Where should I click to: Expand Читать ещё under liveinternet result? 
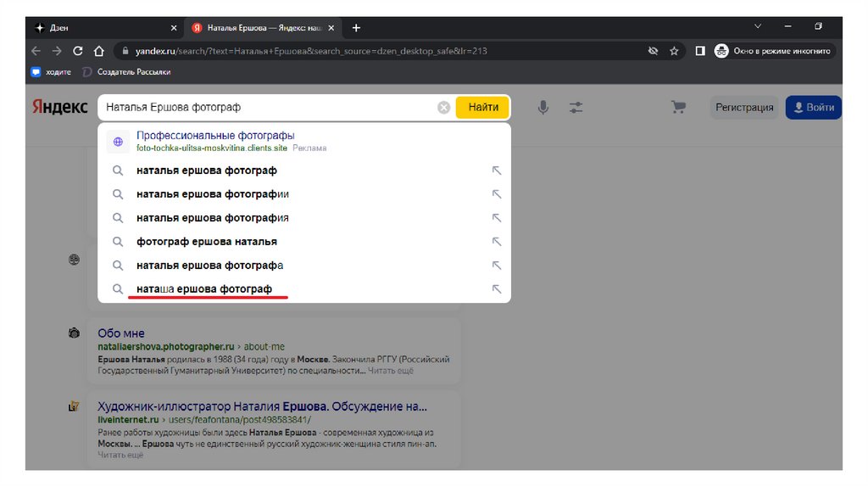(x=120, y=455)
